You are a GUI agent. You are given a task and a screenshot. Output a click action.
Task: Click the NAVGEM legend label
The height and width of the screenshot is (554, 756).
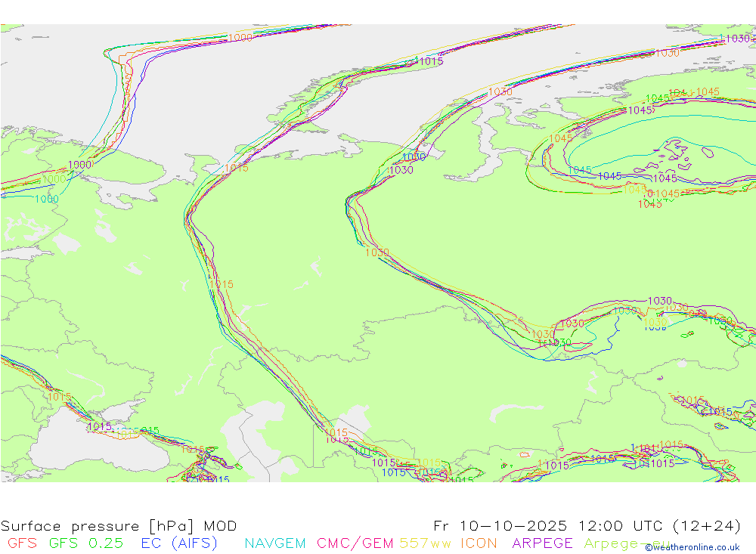click(275, 543)
